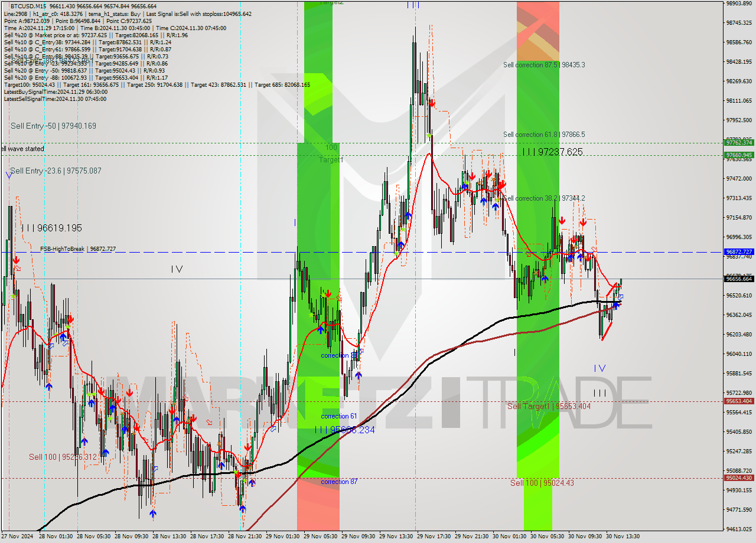Click the red 95024.430 price tag
Image resolution: width=756 pixels, height=543 pixels.
(x=739, y=478)
